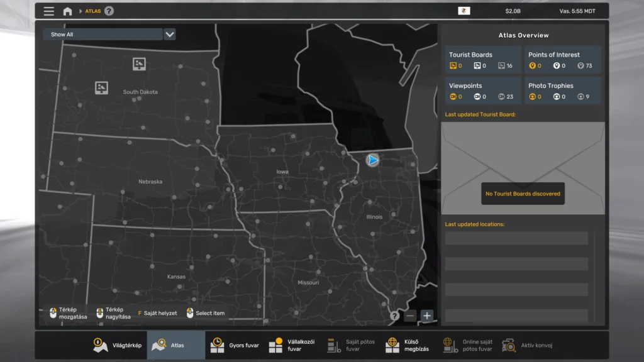Click the Iowa state label on map
This screenshot has height=362, width=644.
(282, 172)
